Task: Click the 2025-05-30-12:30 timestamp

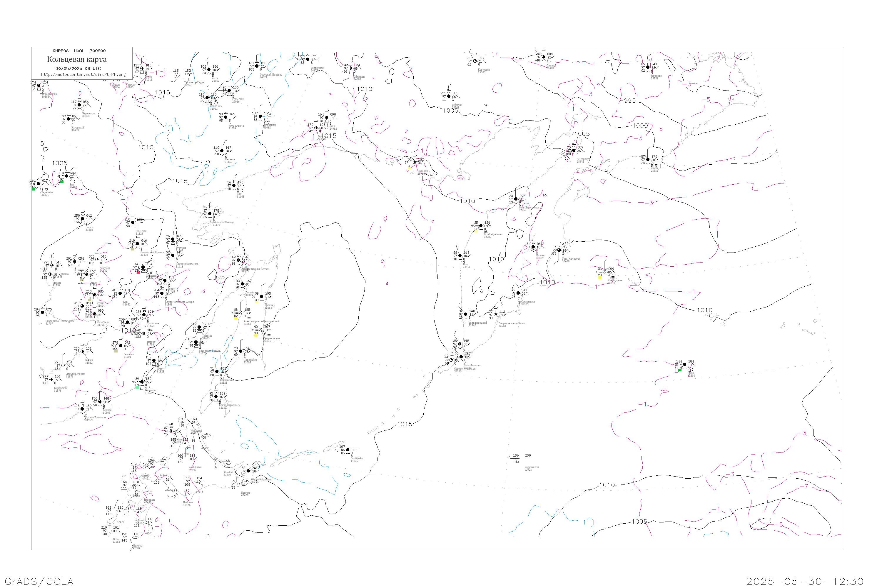Action: [x=805, y=581]
